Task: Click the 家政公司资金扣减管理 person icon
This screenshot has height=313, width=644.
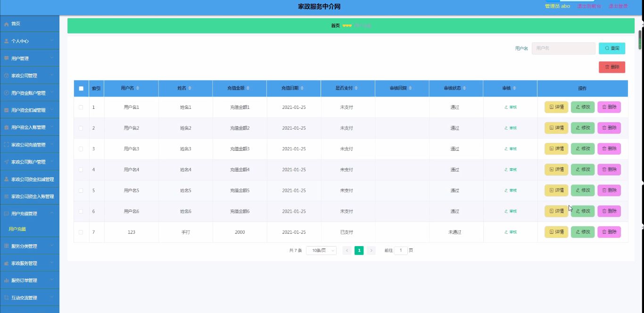Action: pos(7,179)
